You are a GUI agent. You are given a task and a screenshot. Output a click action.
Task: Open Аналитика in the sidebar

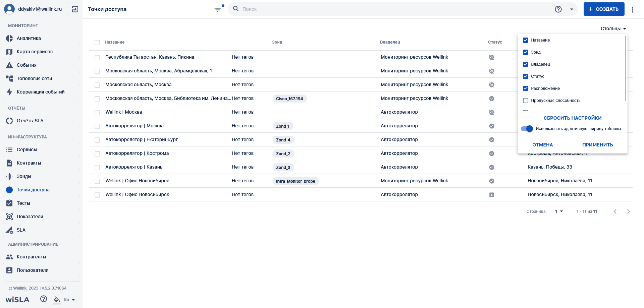coord(29,38)
